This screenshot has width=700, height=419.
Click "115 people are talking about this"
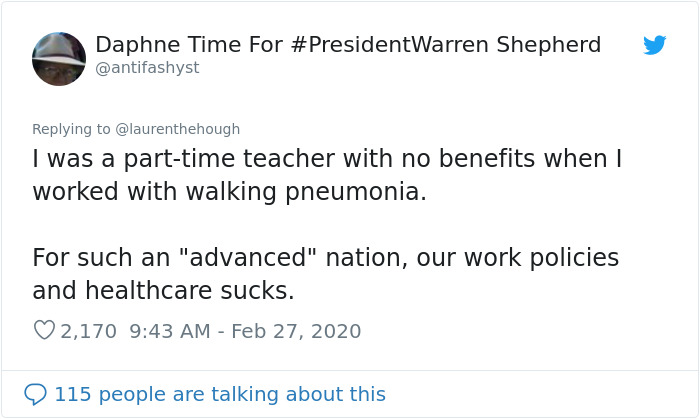point(220,394)
